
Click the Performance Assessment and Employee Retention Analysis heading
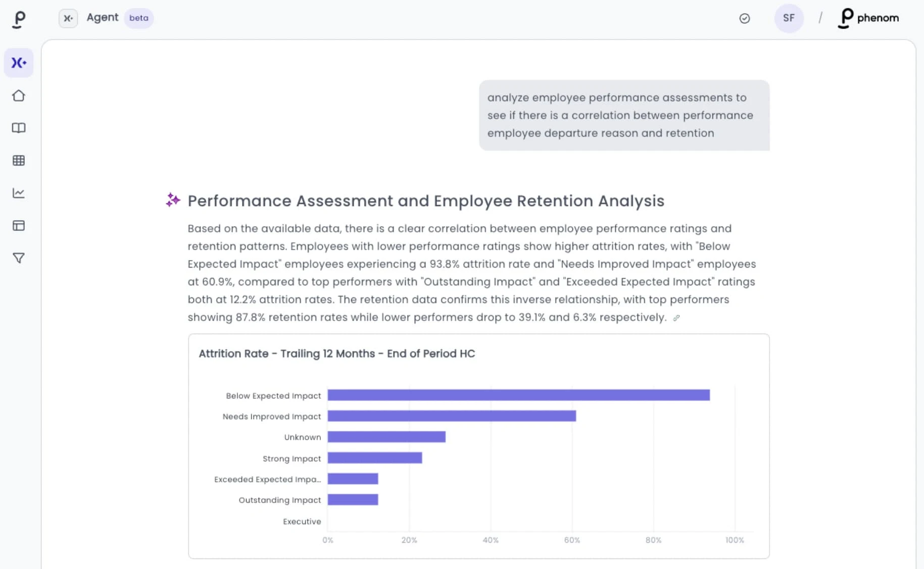click(x=426, y=201)
